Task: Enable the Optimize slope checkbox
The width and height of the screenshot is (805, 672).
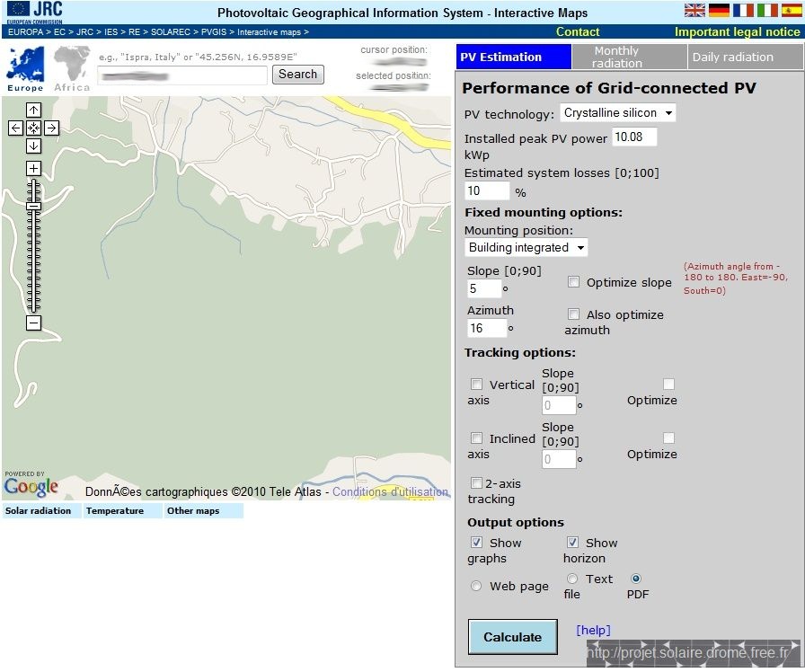Action: tap(573, 282)
